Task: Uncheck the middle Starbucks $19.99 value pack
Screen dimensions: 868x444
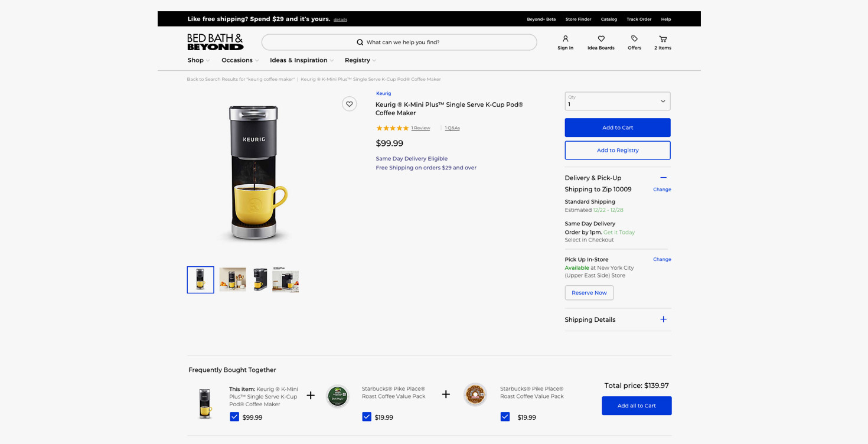Action: [x=367, y=417]
